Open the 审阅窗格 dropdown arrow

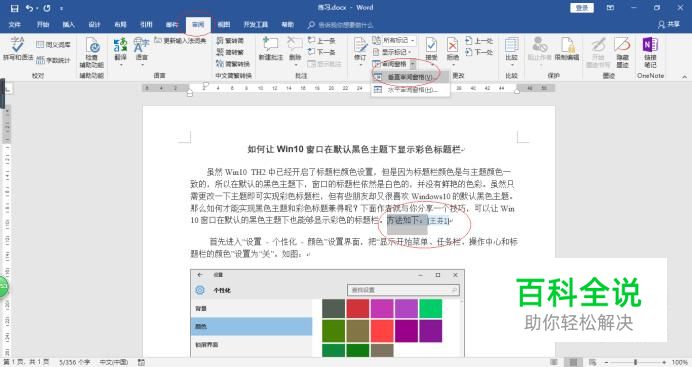click(x=413, y=64)
